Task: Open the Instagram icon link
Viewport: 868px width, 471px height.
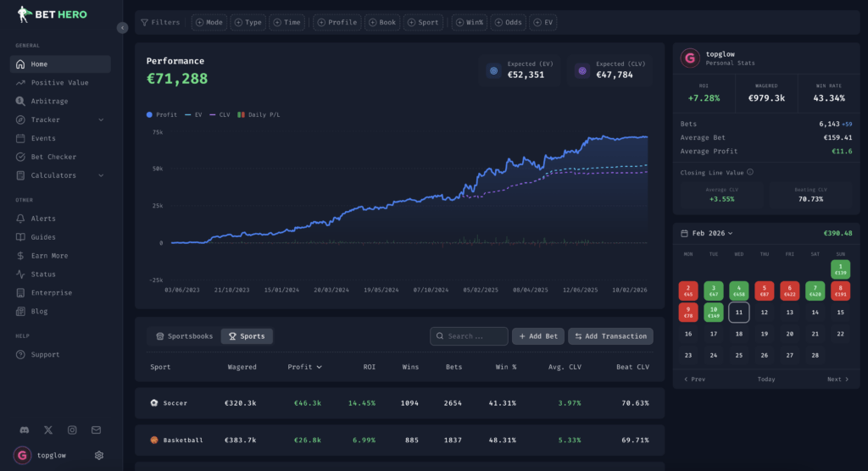Action: tap(72, 430)
